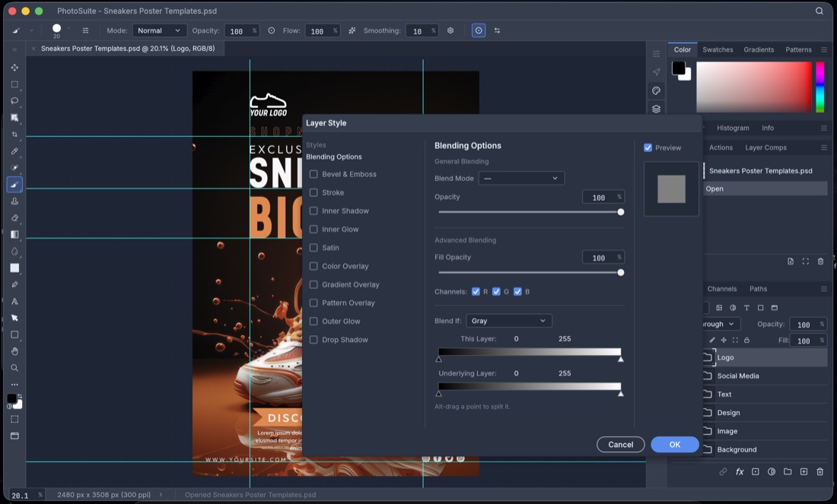The height and width of the screenshot is (504, 837).
Task: Click the OK button
Action: click(x=675, y=444)
